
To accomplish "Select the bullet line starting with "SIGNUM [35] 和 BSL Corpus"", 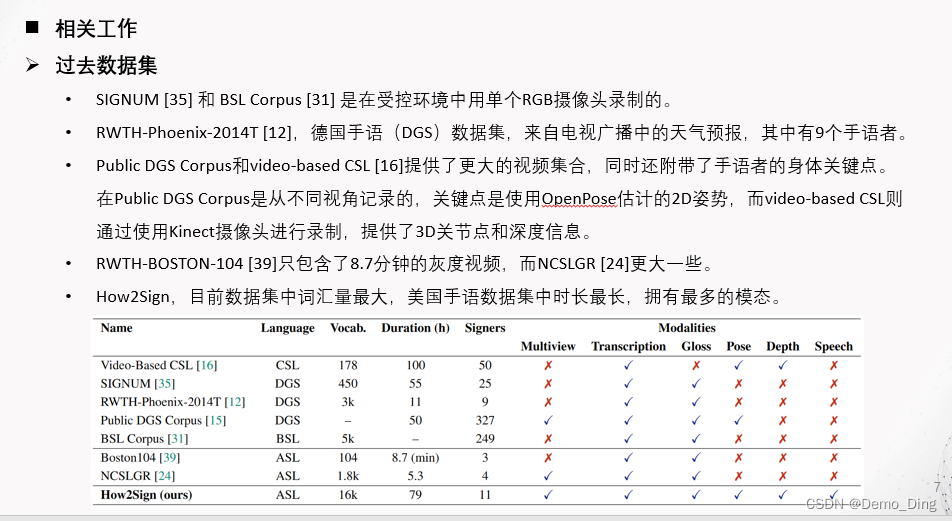I will point(385,100).
